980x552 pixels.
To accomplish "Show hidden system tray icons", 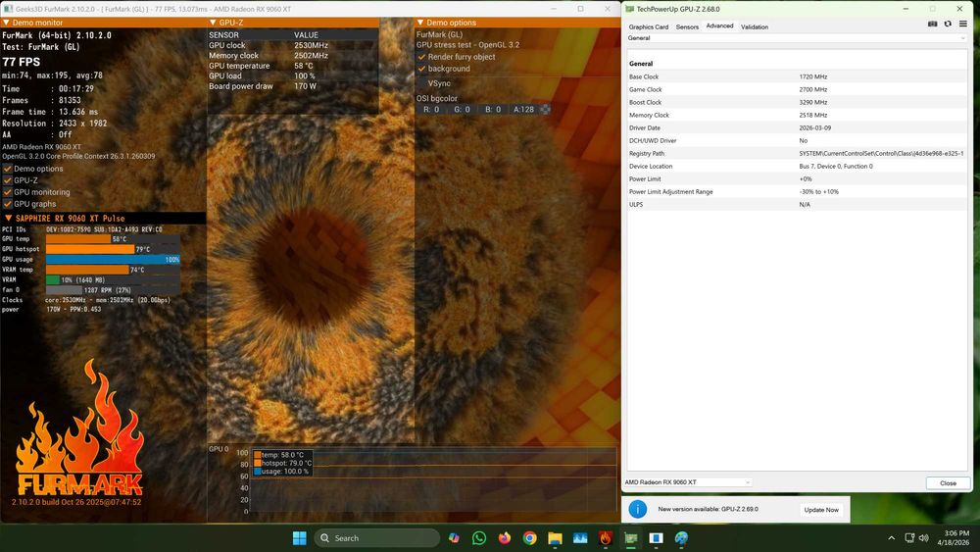I will [x=891, y=537].
